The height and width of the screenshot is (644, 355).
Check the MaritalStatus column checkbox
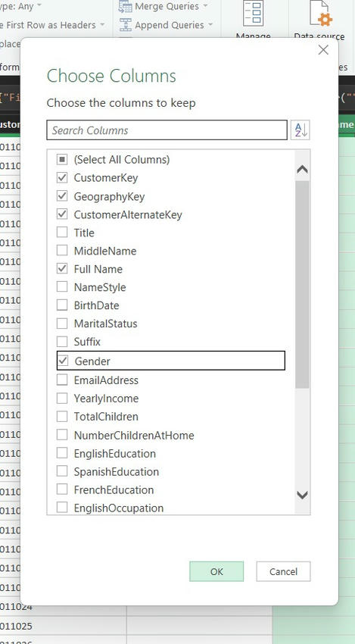[62, 324]
